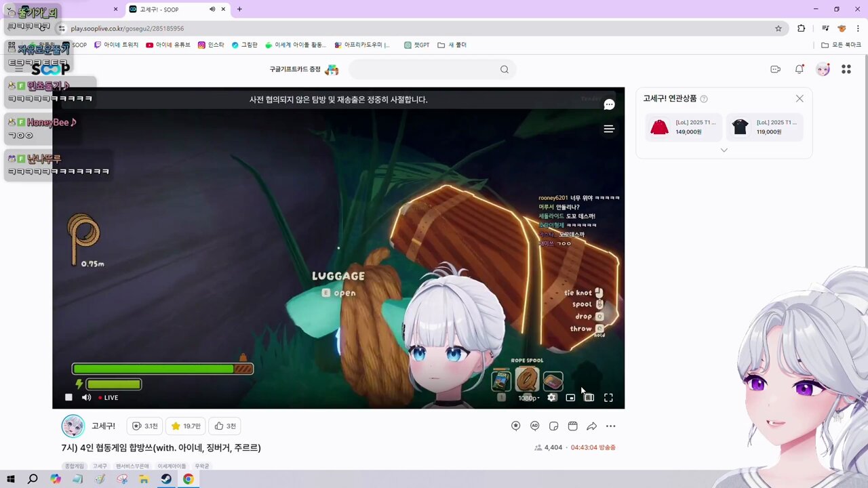The width and height of the screenshot is (868, 488).
Task: Open 챗GPT bookmark
Action: click(x=417, y=45)
